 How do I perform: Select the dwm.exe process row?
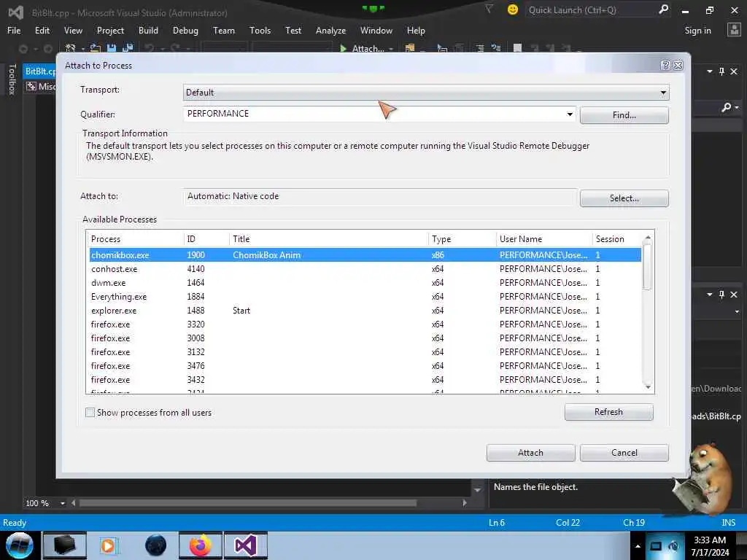(365, 283)
